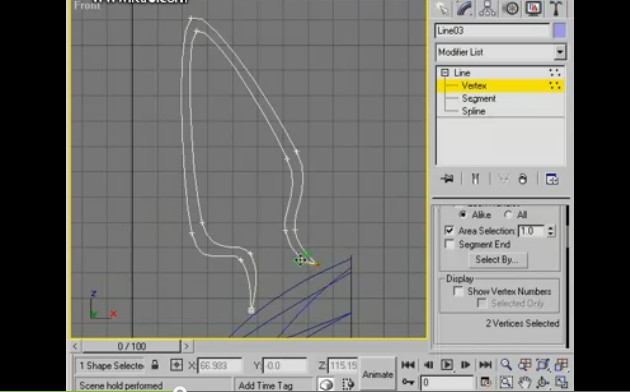Click the 1 Shape Selected status text
This screenshot has height=392, width=630.
pyautogui.click(x=111, y=365)
